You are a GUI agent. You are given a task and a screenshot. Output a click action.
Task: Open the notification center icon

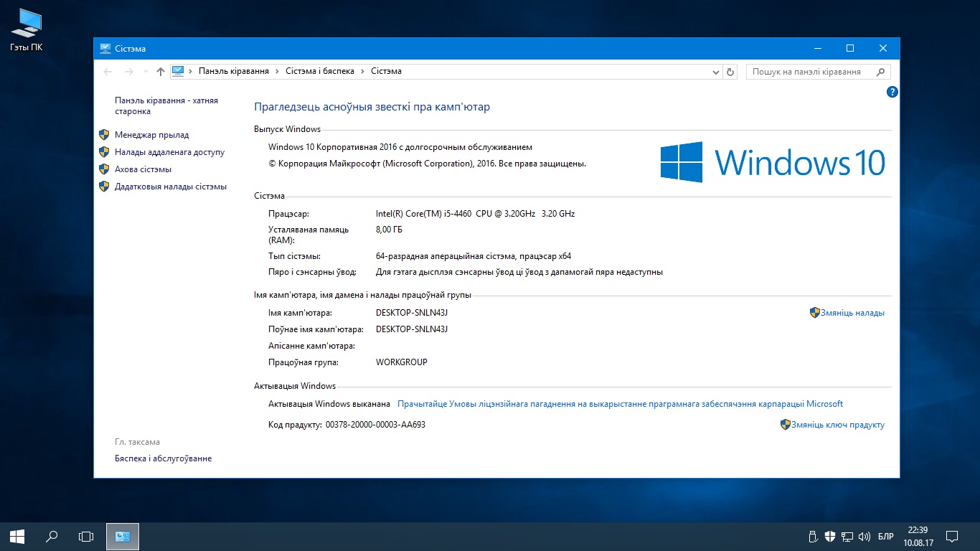click(x=952, y=536)
